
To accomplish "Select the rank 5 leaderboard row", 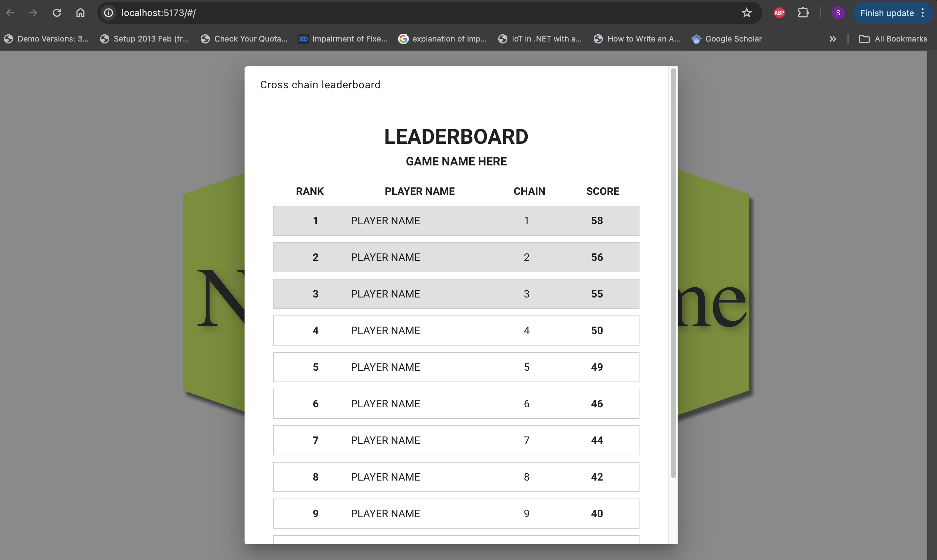I will pos(456,367).
